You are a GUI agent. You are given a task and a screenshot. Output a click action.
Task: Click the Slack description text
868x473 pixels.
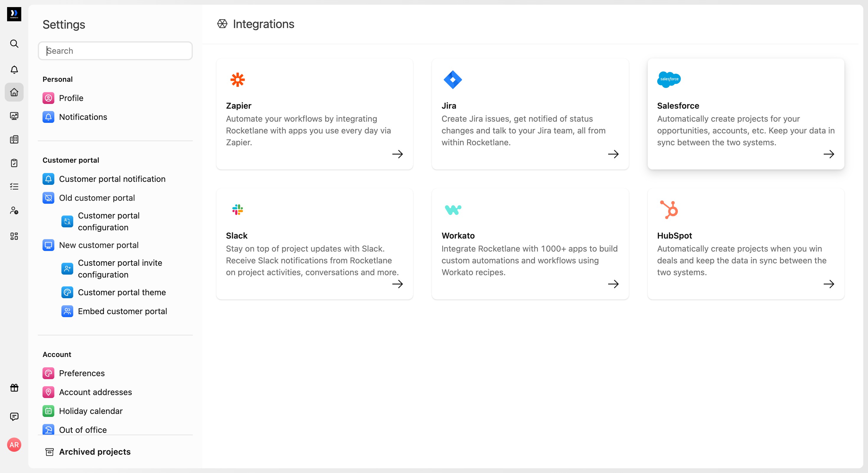312,260
